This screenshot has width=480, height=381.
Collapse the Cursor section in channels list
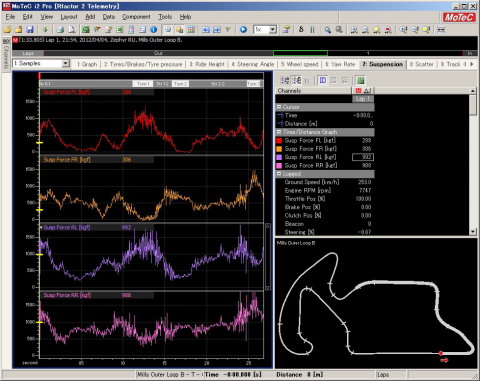[279, 107]
